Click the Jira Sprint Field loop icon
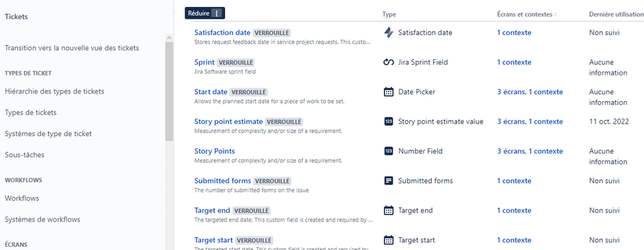This screenshot has width=644, height=250. pyautogui.click(x=389, y=63)
